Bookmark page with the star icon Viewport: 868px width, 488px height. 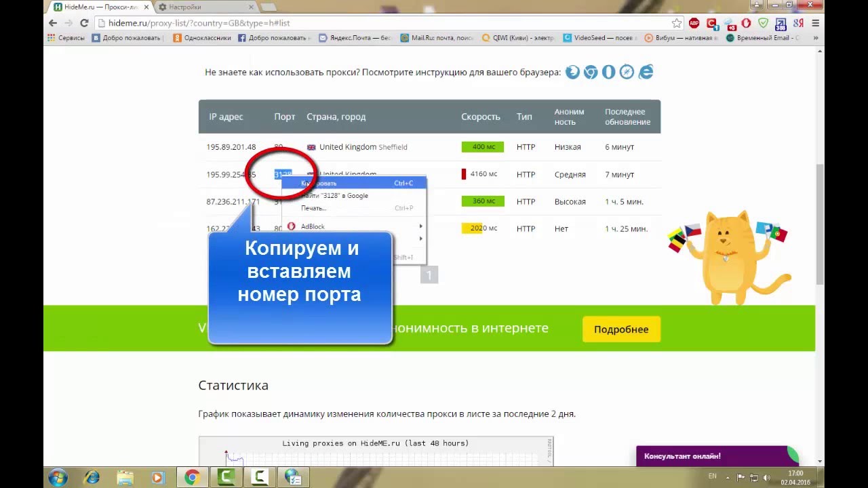click(x=676, y=23)
